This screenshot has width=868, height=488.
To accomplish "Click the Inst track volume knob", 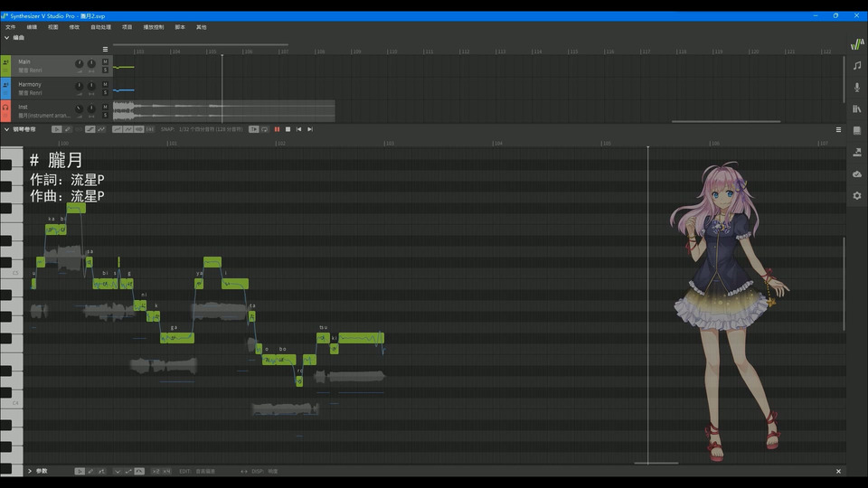I will pos(80,109).
